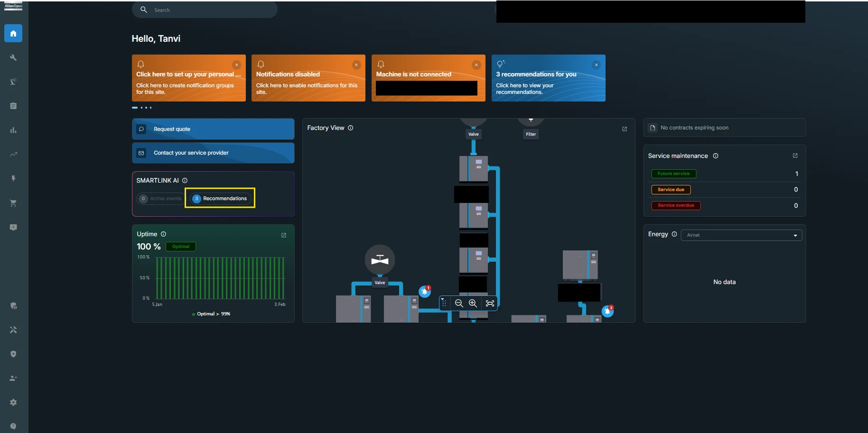
Task: Click the Service overdue status tag
Action: pyautogui.click(x=676, y=205)
